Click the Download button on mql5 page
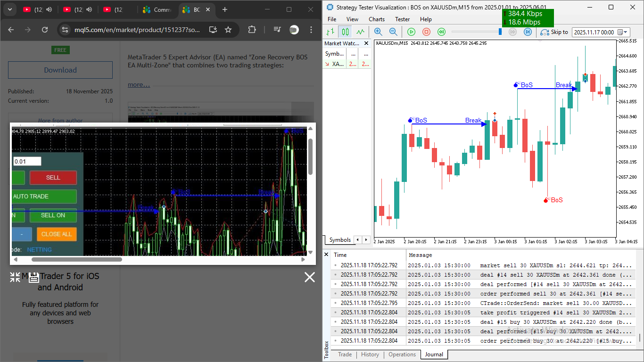644x362 pixels. 60,70
